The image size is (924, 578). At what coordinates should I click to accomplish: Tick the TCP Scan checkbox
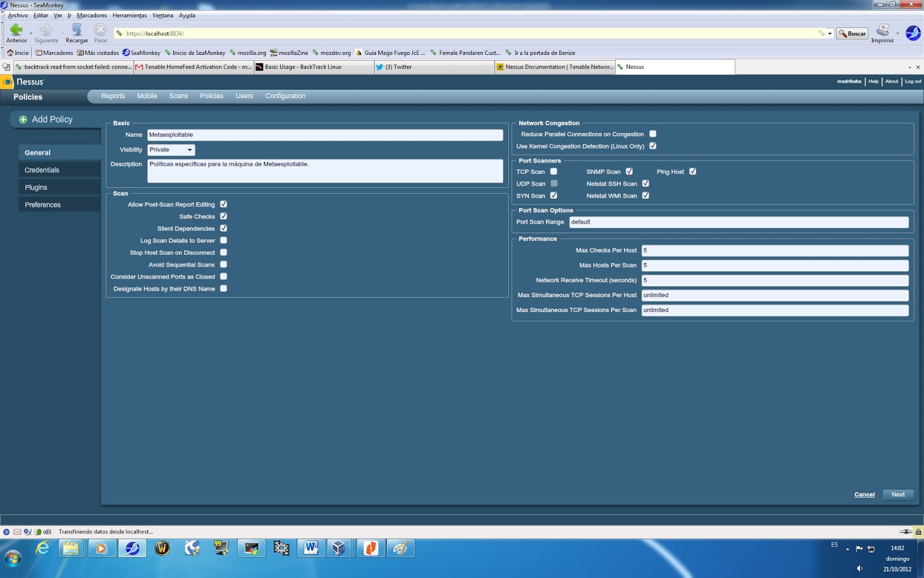point(554,172)
